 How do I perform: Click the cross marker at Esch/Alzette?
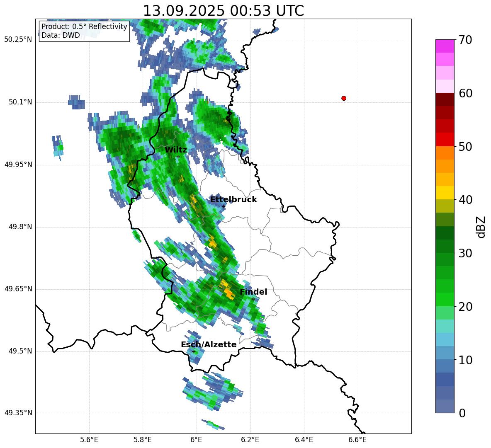[x=194, y=351]
